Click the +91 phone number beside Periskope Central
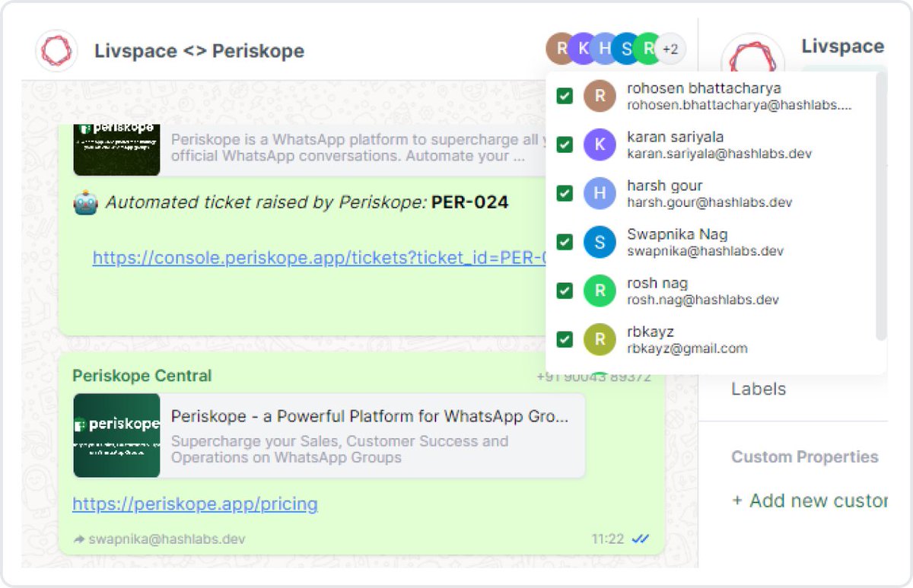 593,377
